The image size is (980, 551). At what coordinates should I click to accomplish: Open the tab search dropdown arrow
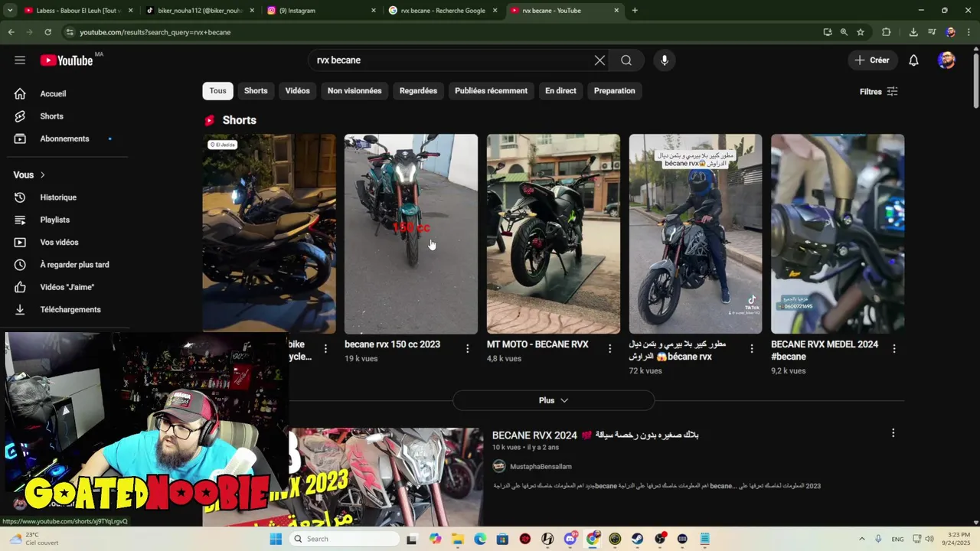pyautogui.click(x=10, y=11)
